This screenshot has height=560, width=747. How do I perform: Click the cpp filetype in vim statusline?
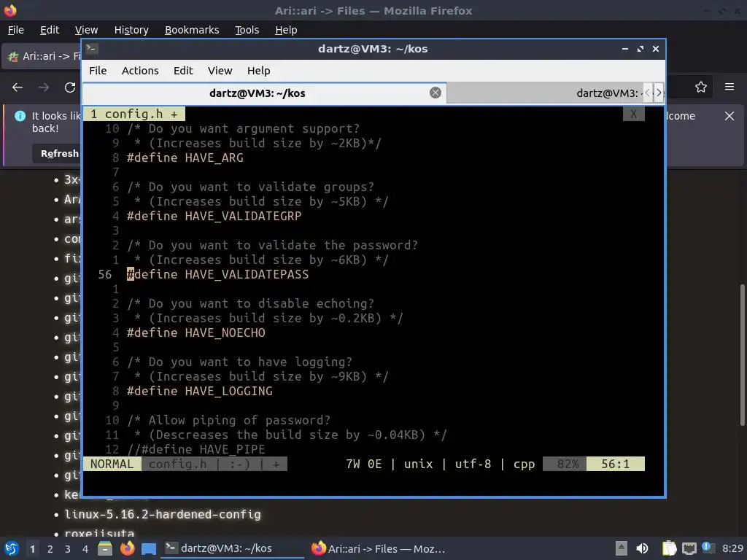click(524, 464)
